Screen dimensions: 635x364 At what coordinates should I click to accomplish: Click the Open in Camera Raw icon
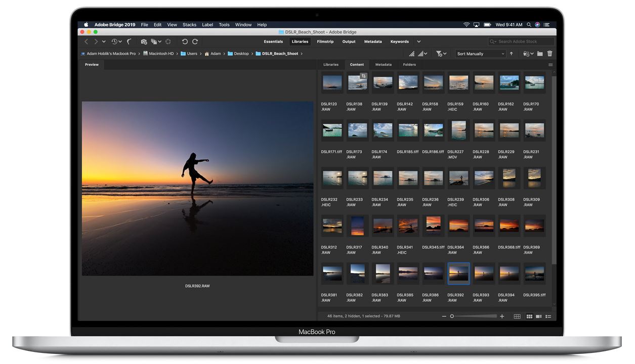click(168, 41)
